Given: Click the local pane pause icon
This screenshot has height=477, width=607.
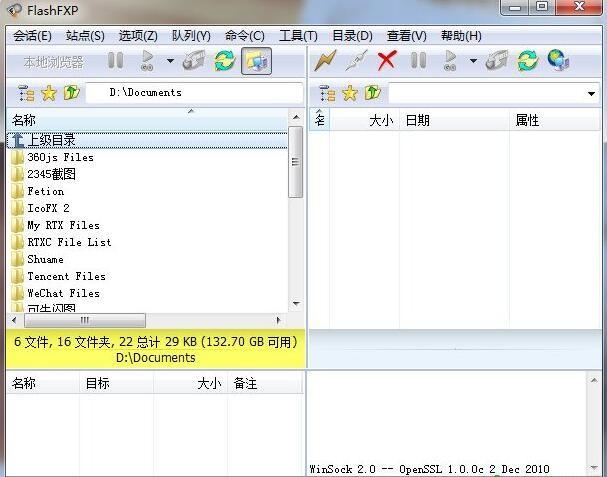Looking at the screenshot, I should point(115,61).
